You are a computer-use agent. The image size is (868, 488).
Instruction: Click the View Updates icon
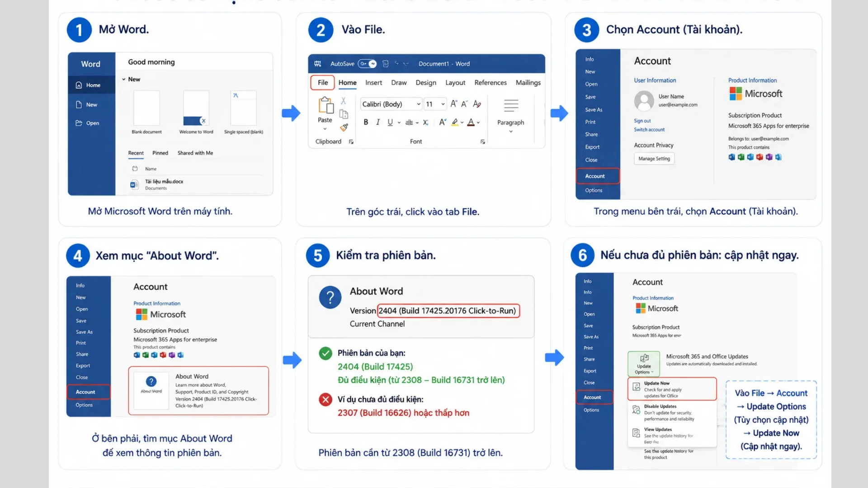pyautogui.click(x=636, y=433)
